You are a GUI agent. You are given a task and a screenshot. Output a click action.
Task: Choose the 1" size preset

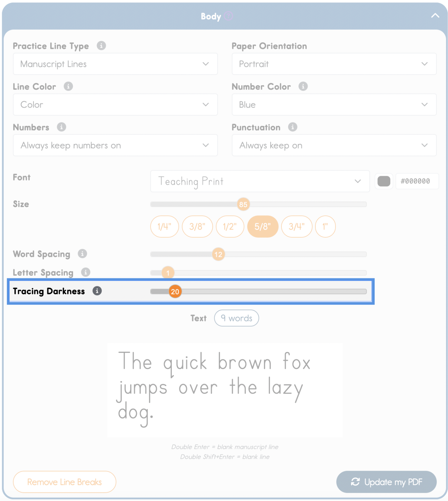[x=325, y=227]
